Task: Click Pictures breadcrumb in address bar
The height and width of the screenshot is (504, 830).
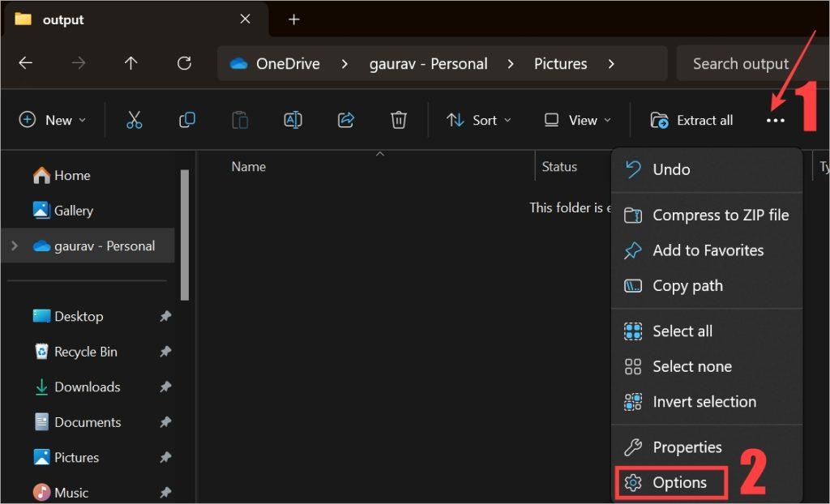Action: point(560,64)
